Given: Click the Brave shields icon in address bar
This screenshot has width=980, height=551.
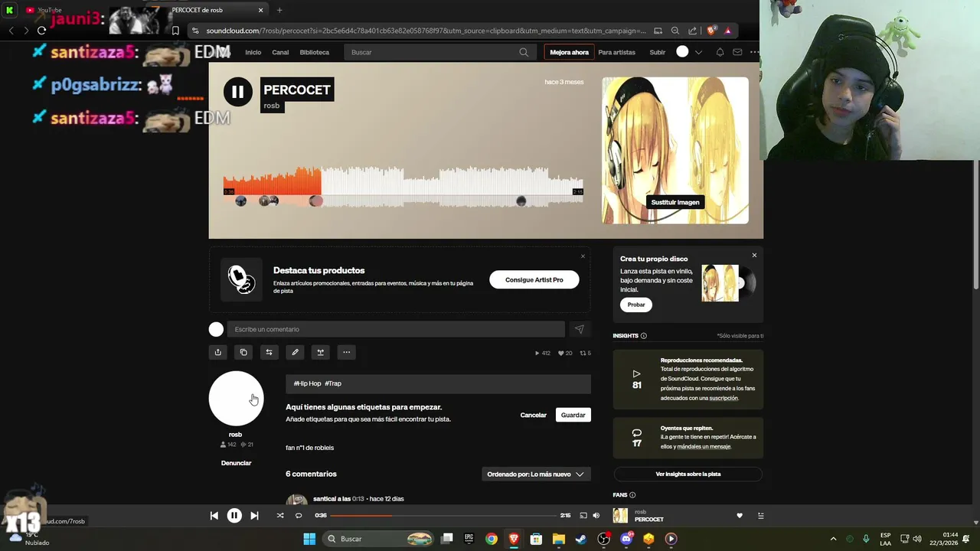Looking at the screenshot, I should click(711, 31).
